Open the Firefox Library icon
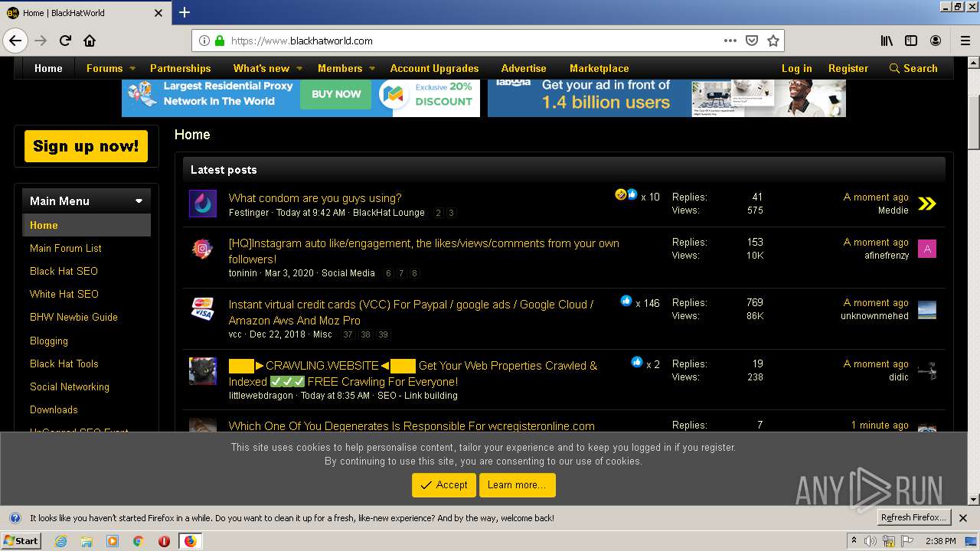This screenshot has width=980, height=551. pyautogui.click(x=887, y=41)
